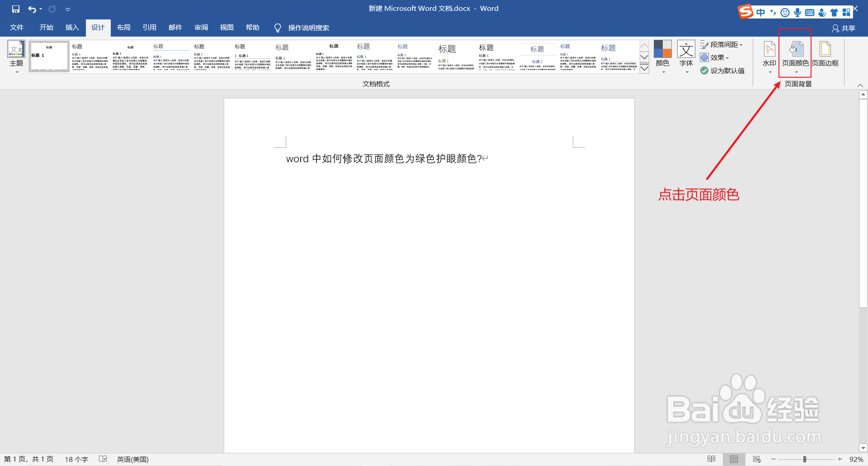Click the zoom out minus button
Image resolution: width=868 pixels, height=466 pixels.
773,459
